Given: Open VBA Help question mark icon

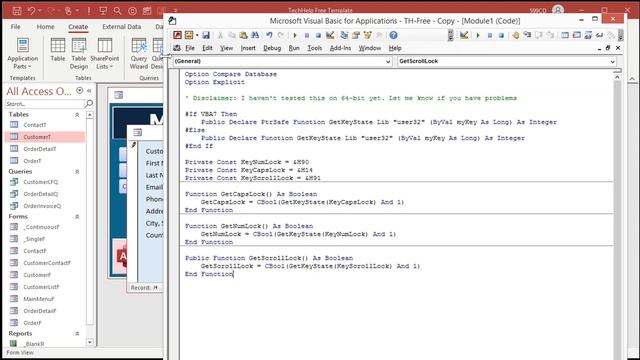Looking at the screenshot, I should point(393,35).
